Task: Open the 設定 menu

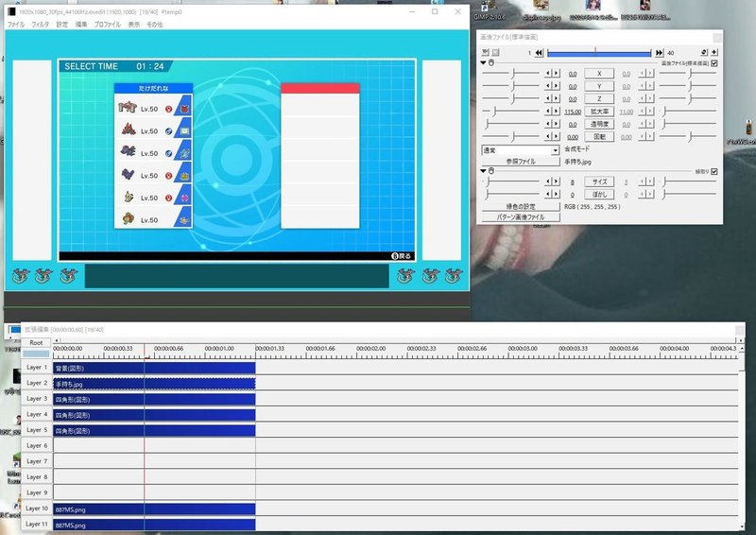Action: pos(62,25)
